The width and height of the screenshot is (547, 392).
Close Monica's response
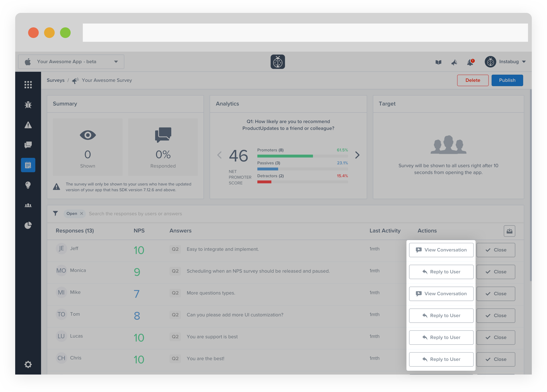point(496,272)
